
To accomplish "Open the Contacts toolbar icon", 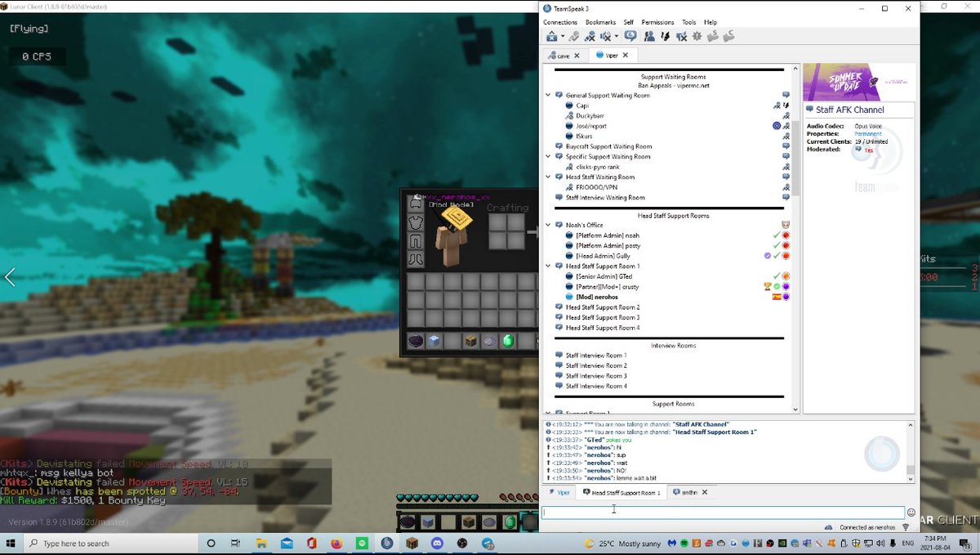I will 649,36.
